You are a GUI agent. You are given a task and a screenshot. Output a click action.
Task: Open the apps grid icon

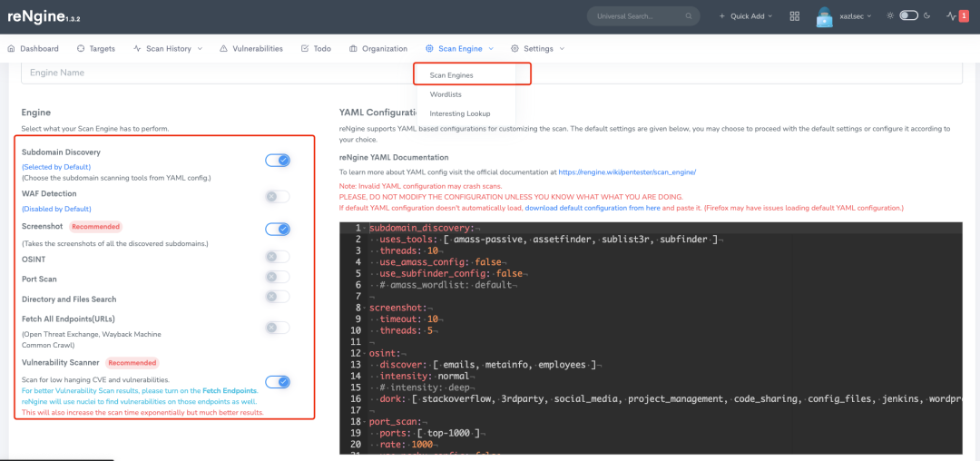tap(795, 16)
